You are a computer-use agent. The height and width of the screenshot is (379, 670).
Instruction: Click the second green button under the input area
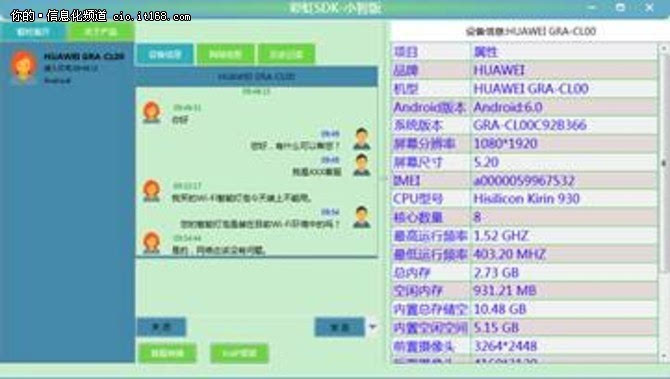pyautogui.click(x=239, y=353)
